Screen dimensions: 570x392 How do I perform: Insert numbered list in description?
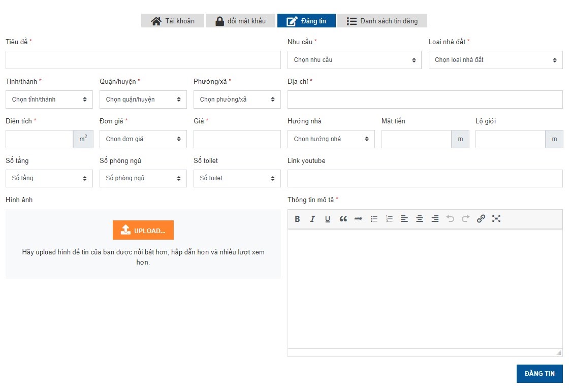[389, 219]
